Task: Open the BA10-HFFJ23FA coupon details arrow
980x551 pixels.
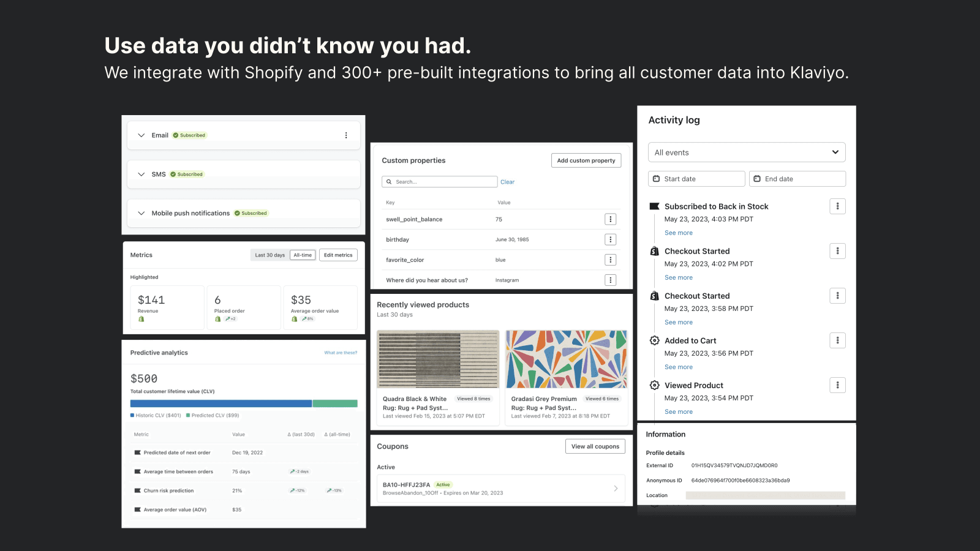Action: 616,488
